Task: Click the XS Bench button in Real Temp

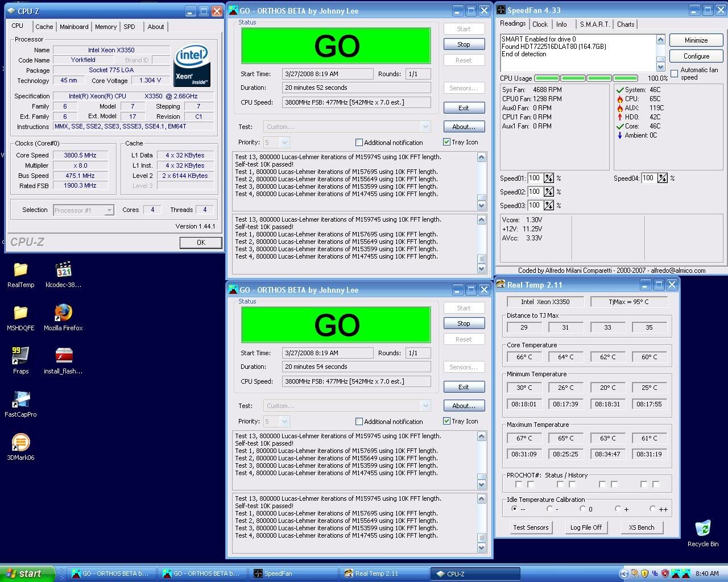Action: pos(642,527)
